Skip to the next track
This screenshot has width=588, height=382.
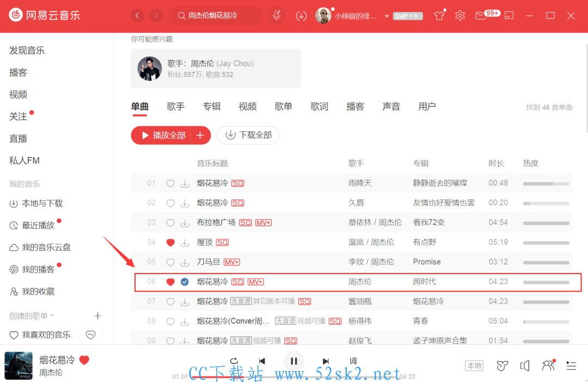[326, 361]
